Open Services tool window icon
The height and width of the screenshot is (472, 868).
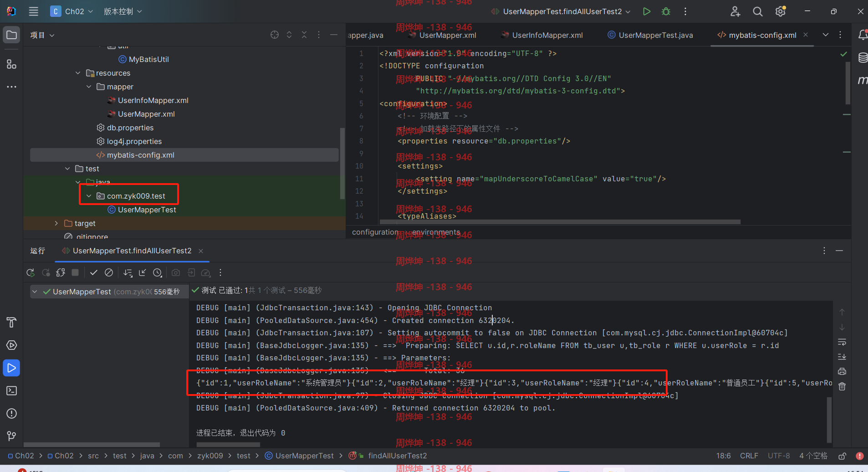tap(12, 345)
